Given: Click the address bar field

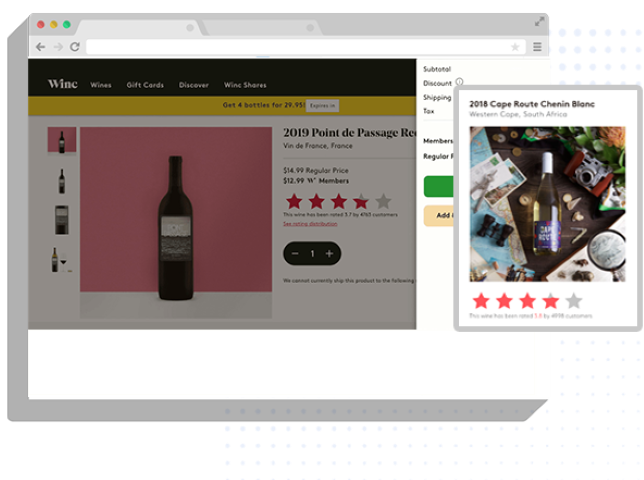Looking at the screenshot, I should pos(305,47).
